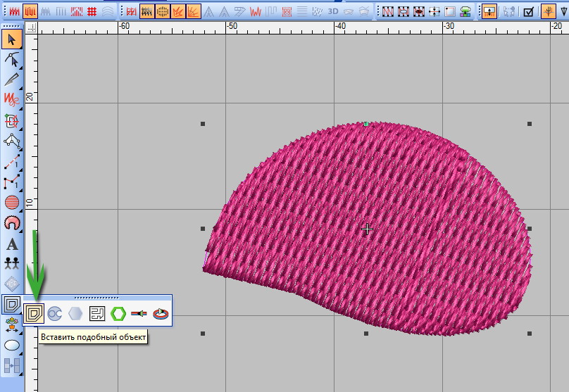The width and height of the screenshot is (569, 392).
Task: Click the green start point on pink shape
Action: tap(366, 125)
